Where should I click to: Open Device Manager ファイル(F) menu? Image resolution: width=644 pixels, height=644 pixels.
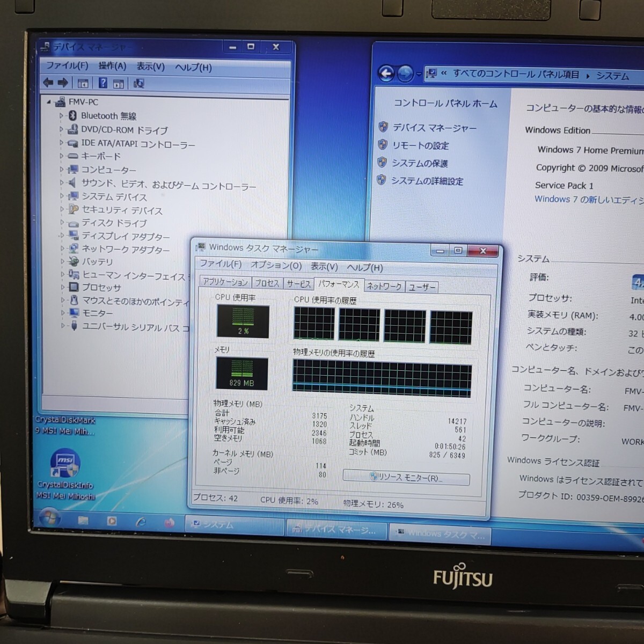tap(67, 65)
